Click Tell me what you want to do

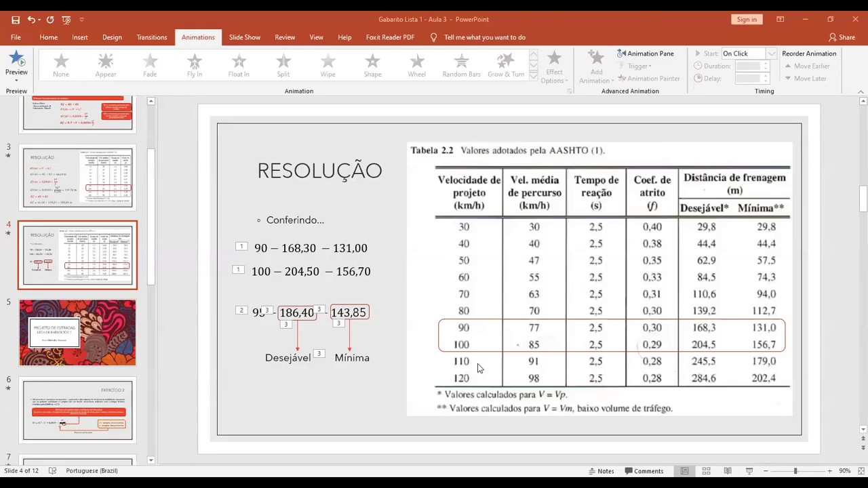tap(479, 37)
